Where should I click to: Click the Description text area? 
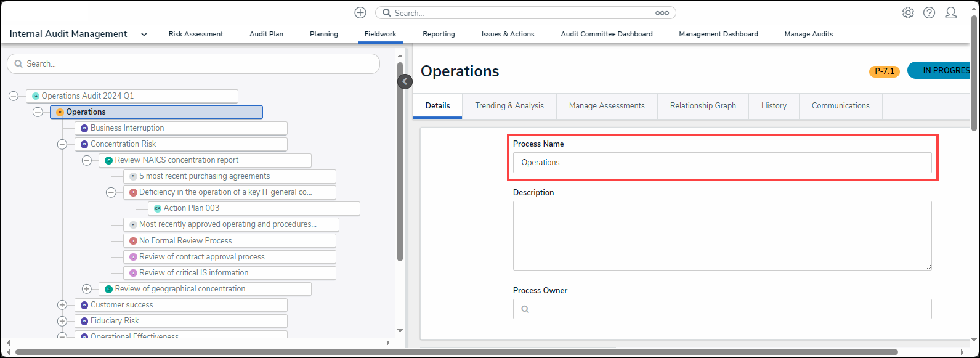pyautogui.click(x=722, y=235)
